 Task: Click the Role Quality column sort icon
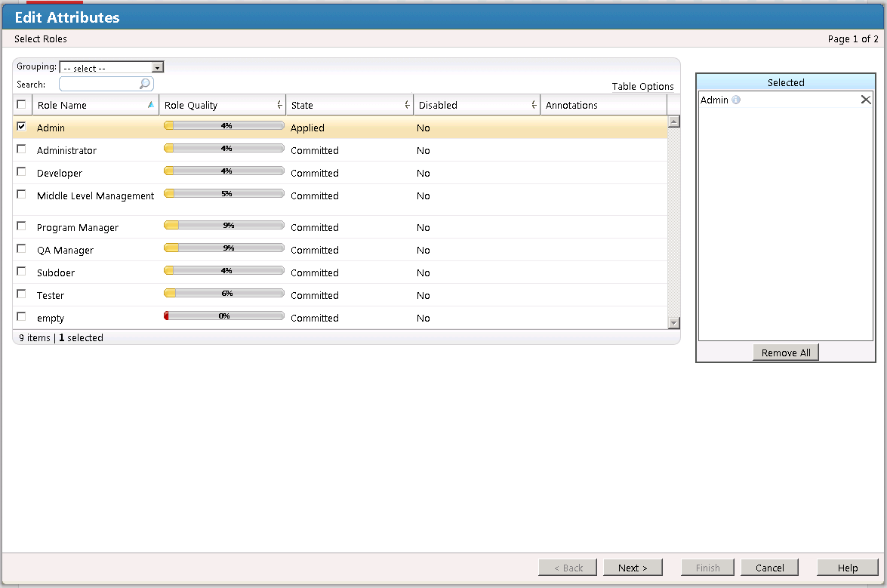279,105
